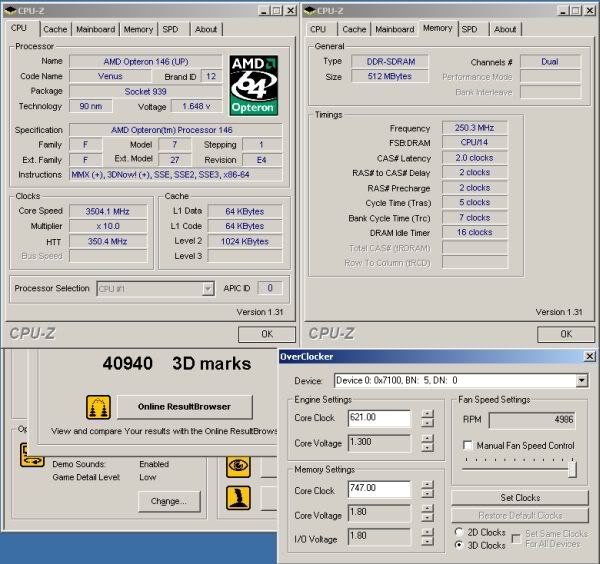600x564 pixels.
Task: Click the CPU-Z title bar icon of left window
Action: pos(10,11)
